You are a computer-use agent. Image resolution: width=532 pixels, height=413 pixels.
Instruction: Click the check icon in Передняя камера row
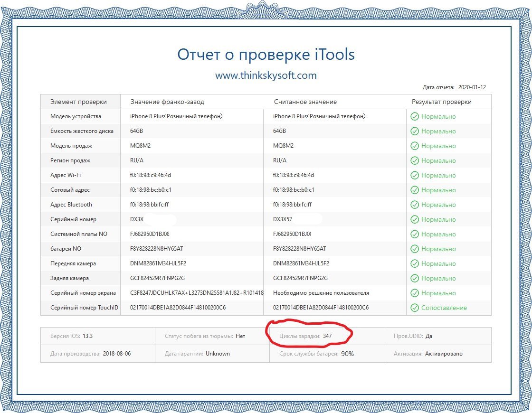pos(415,263)
